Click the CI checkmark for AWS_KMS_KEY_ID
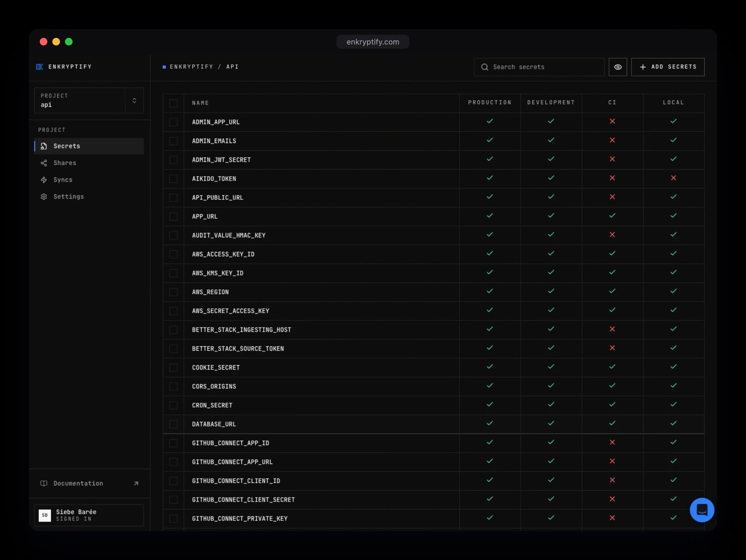 point(612,272)
